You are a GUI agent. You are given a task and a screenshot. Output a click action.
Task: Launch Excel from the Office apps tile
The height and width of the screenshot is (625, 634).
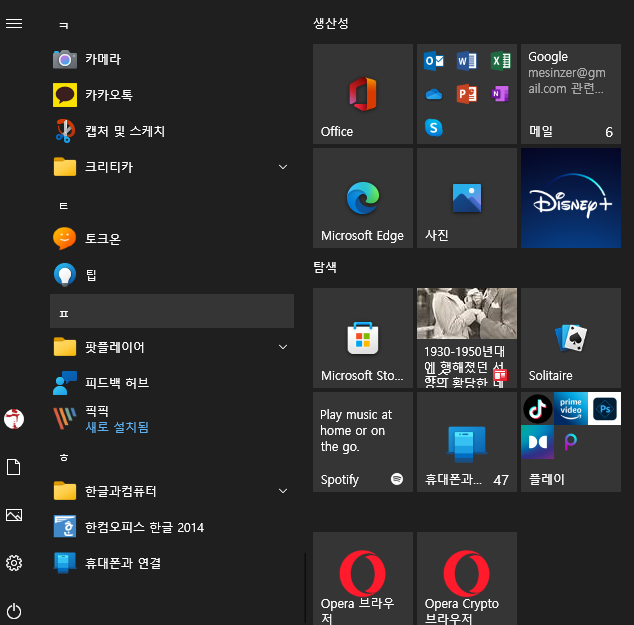tap(500, 61)
